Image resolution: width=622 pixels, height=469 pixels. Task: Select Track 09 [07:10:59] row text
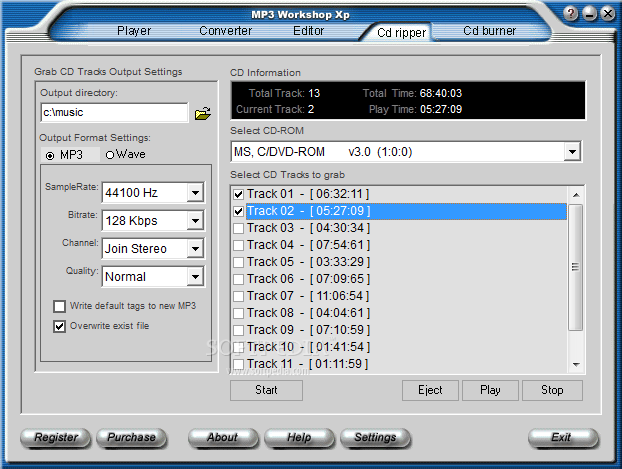pos(308,331)
